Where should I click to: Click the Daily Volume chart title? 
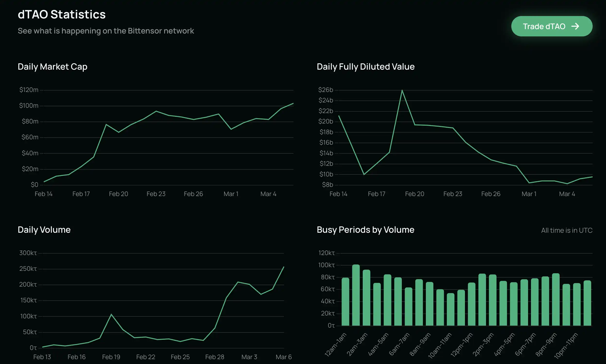coord(44,230)
